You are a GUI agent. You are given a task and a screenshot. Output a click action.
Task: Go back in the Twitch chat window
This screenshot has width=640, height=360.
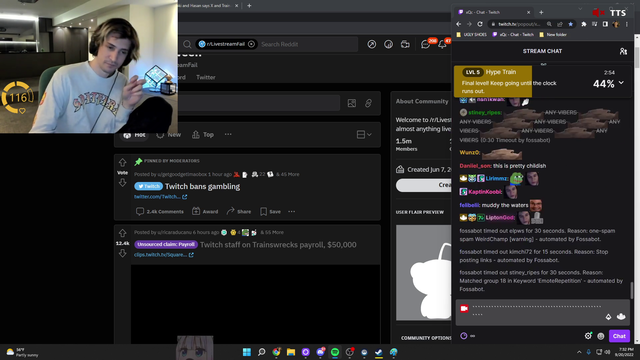point(458,24)
